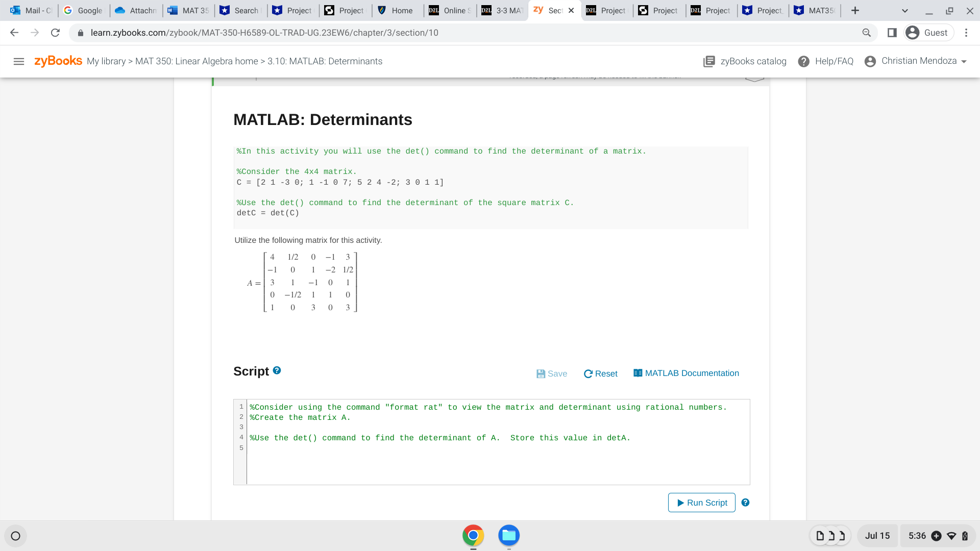This screenshot has height=551, width=980.
Task: Switch to the 3-3 MAT browser tab
Action: coord(502,10)
